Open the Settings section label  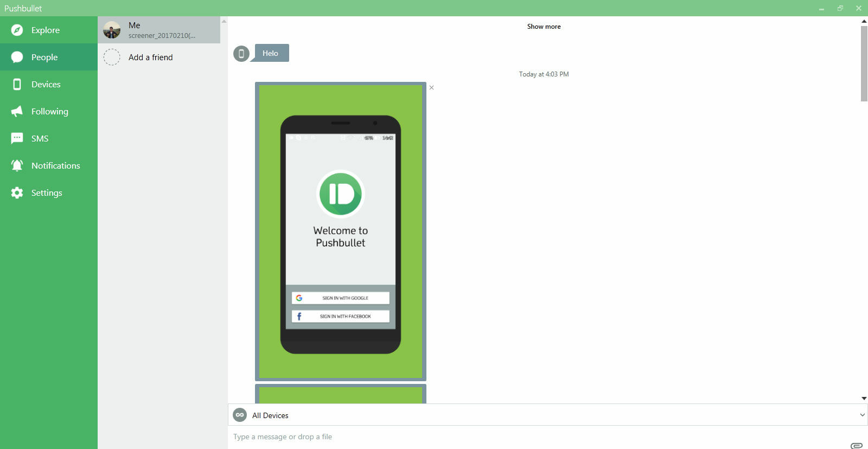pyautogui.click(x=47, y=193)
